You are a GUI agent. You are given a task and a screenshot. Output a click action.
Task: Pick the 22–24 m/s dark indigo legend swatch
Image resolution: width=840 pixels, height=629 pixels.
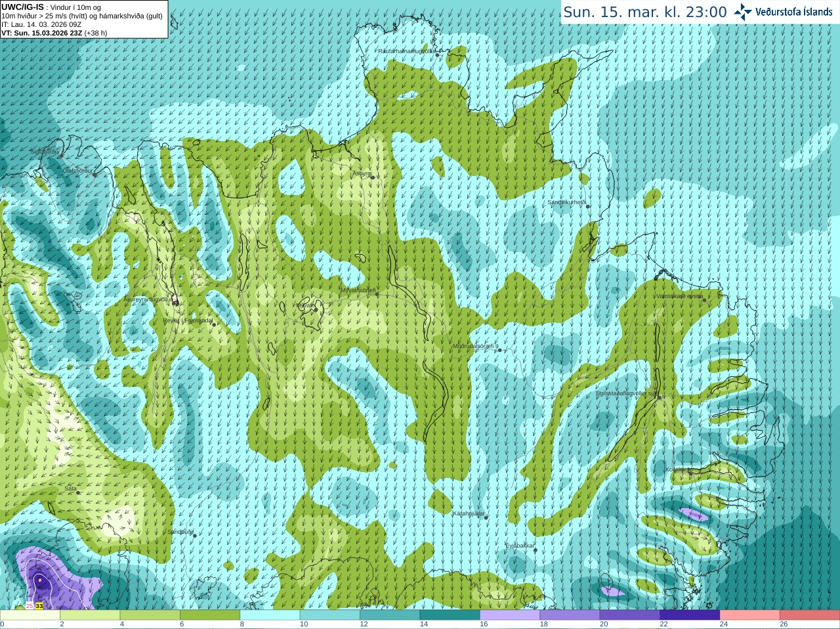click(690, 615)
